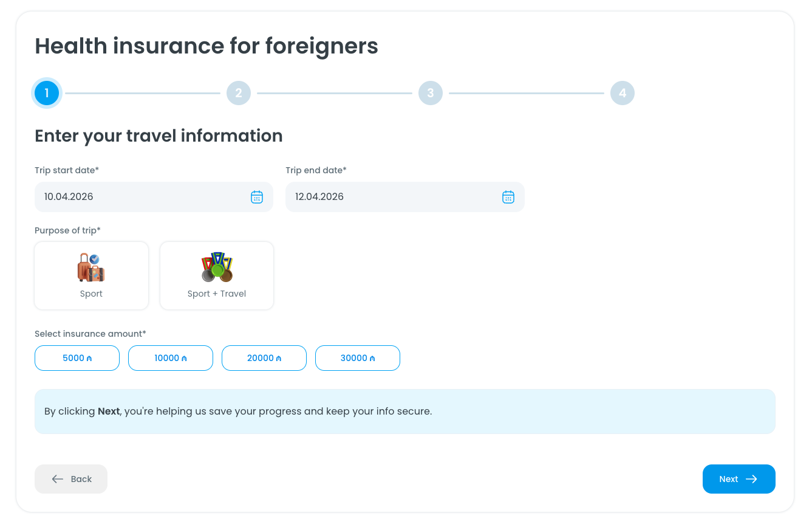
Task: Choose the 20000 insurance amount
Action: [264, 358]
